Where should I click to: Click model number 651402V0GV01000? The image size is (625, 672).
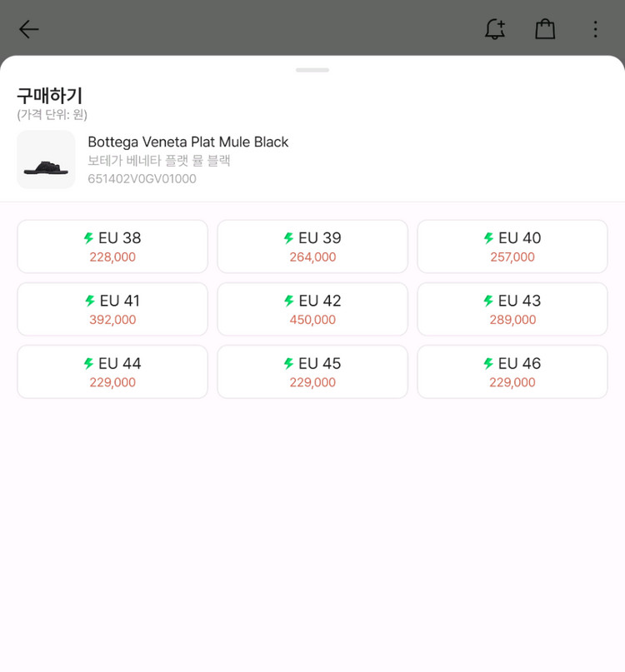pyautogui.click(x=142, y=179)
